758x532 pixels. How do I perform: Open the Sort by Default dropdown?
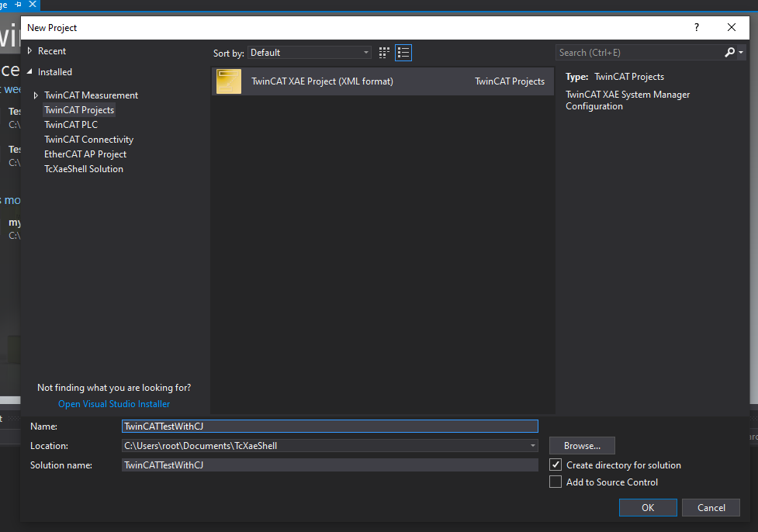click(310, 53)
